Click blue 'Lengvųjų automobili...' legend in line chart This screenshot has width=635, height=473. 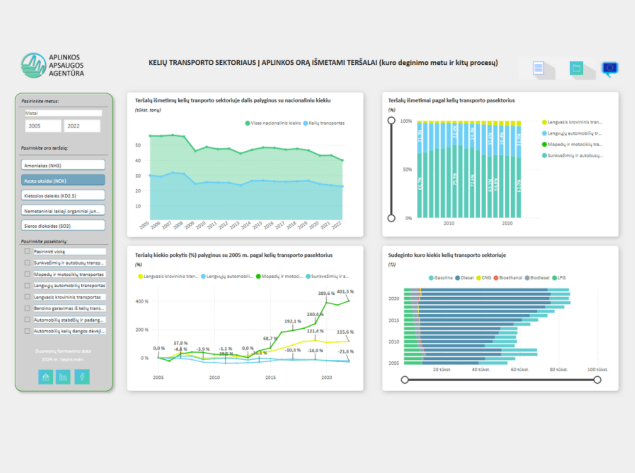point(227,276)
